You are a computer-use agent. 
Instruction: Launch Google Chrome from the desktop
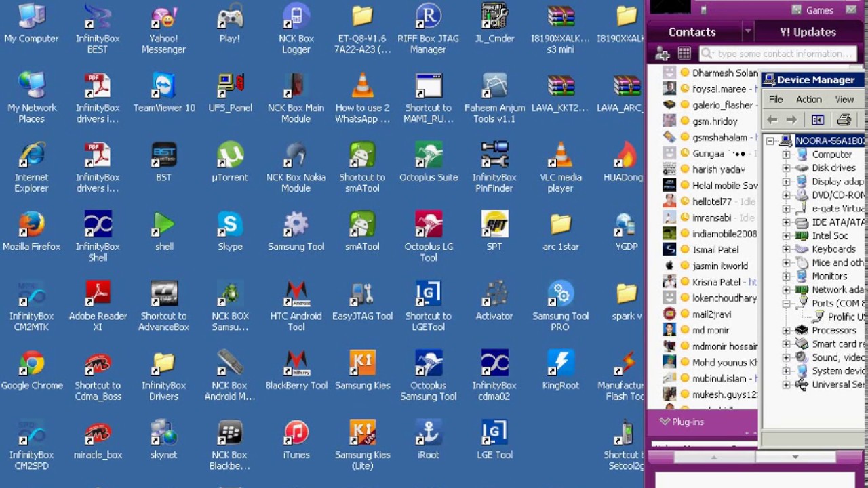coord(31,369)
